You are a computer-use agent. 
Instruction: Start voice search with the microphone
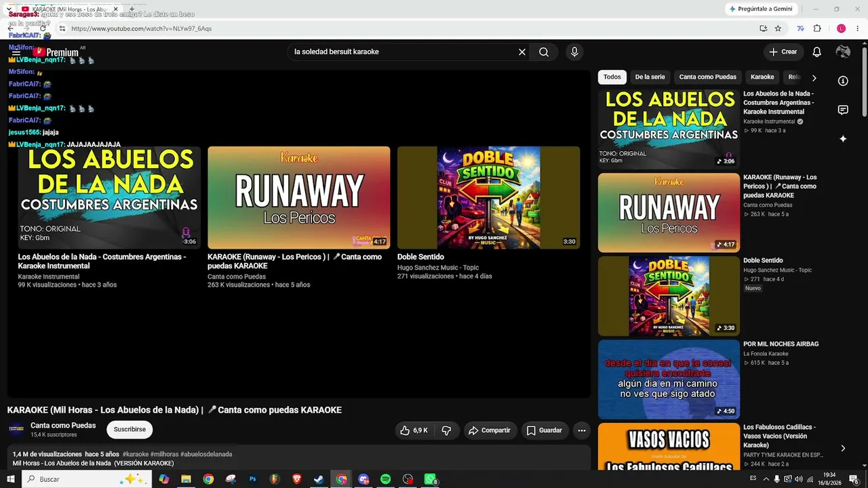(574, 52)
